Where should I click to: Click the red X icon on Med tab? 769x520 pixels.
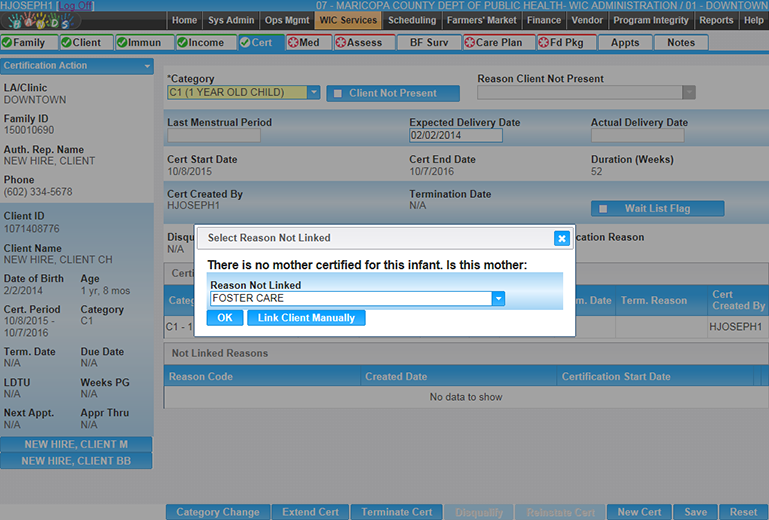(293, 43)
